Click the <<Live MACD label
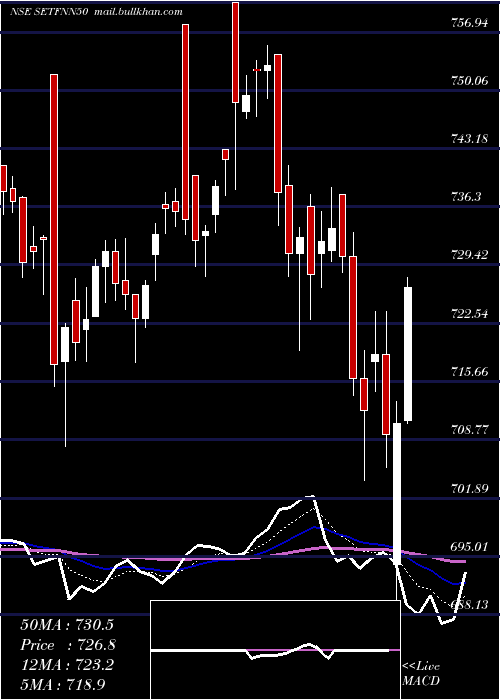The image size is (500, 700). click(421, 674)
